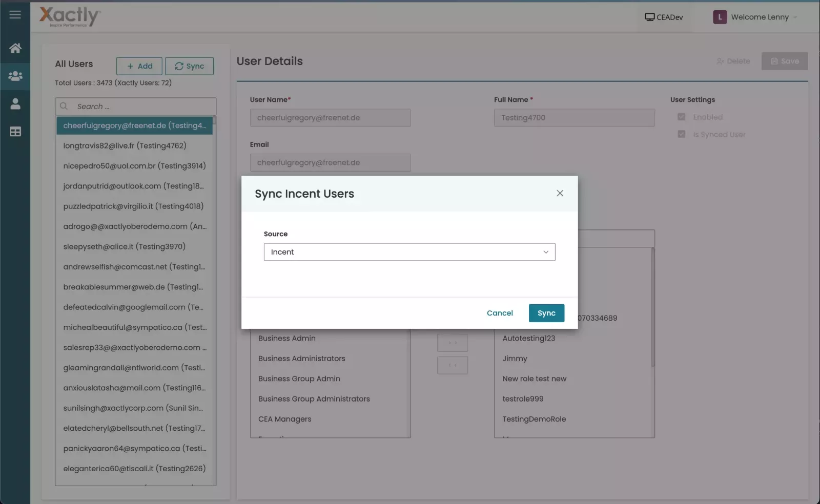Screen dimensions: 820x504
Task: Open the Users group icon in sidebar
Action: click(15, 76)
